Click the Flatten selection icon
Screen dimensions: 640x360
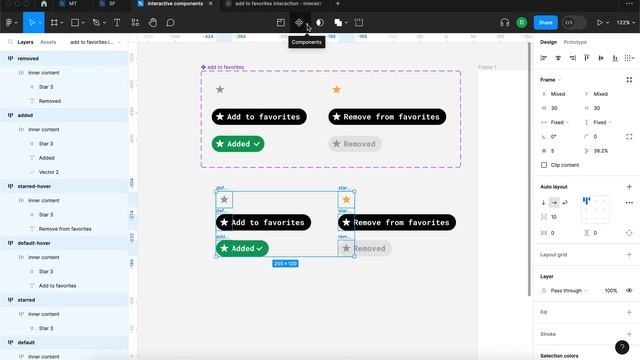point(359,23)
